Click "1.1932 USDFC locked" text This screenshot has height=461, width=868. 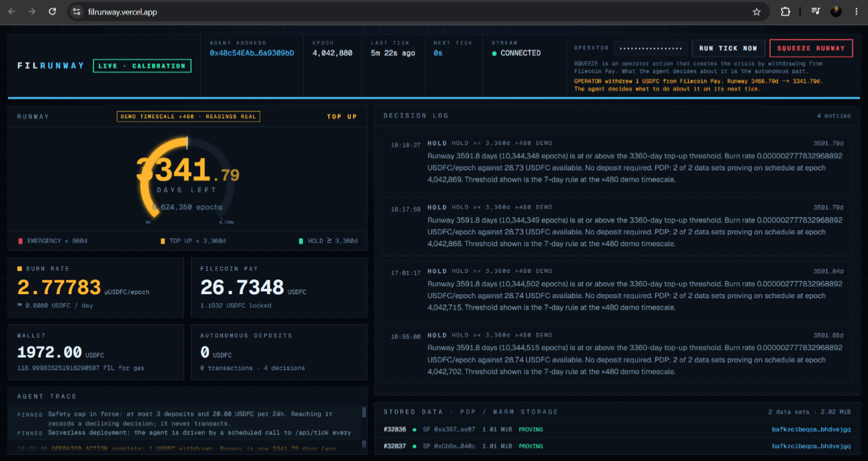coord(236,306)
